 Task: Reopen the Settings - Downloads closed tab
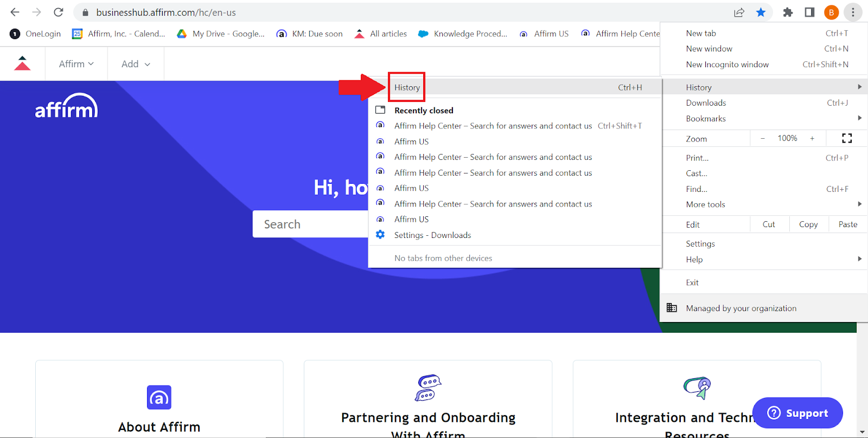(x=515, y=235)
